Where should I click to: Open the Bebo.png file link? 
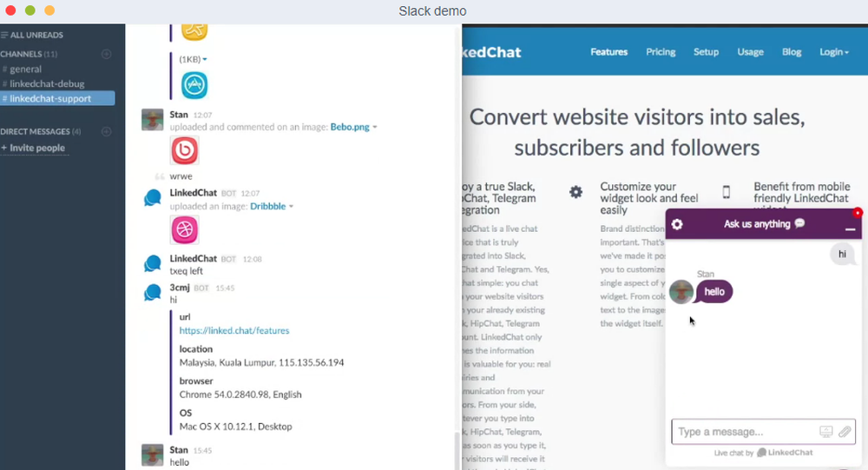350,127
